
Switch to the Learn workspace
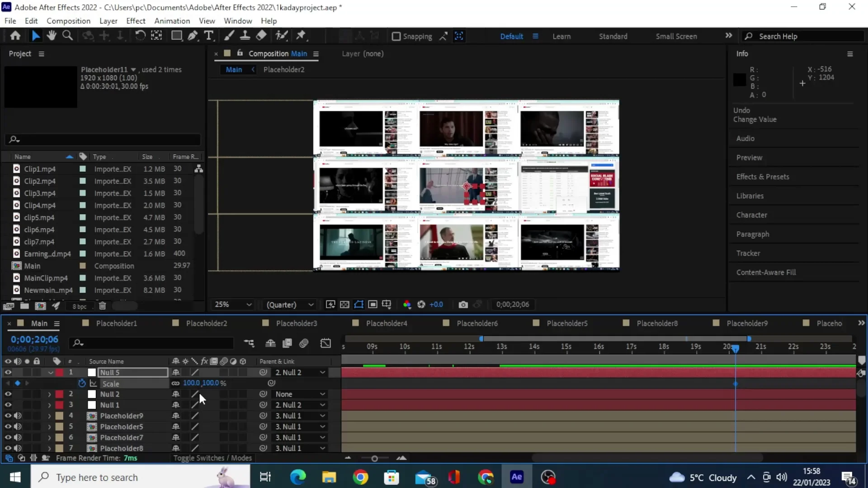[561, 36]
